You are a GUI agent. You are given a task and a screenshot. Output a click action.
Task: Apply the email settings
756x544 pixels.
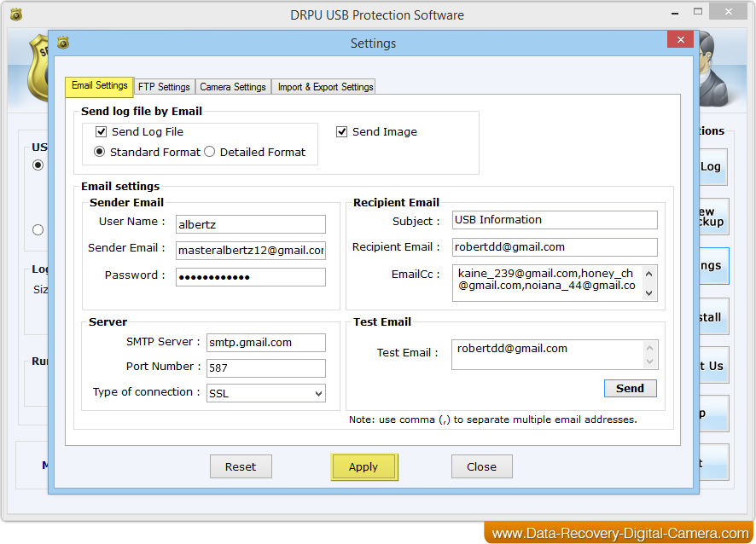(x=363, y=466)
